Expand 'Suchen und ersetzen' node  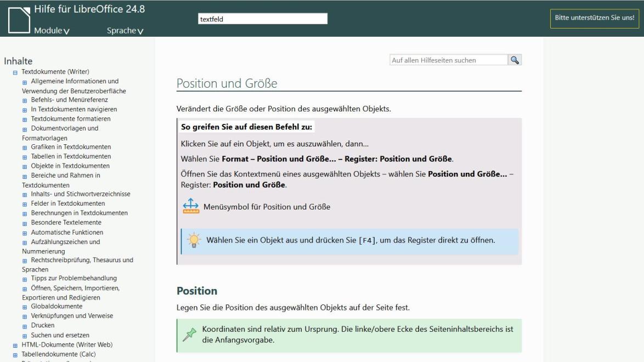(x=25, y=336)
